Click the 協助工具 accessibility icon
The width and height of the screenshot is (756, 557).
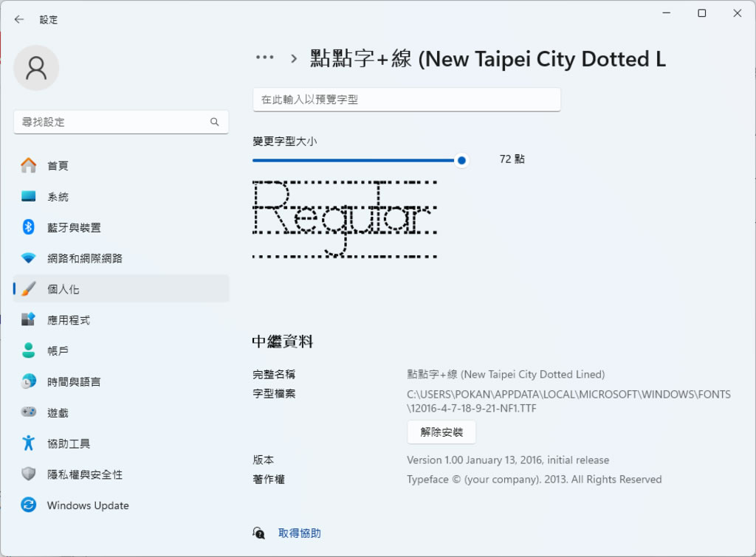(x=29, y=443)
